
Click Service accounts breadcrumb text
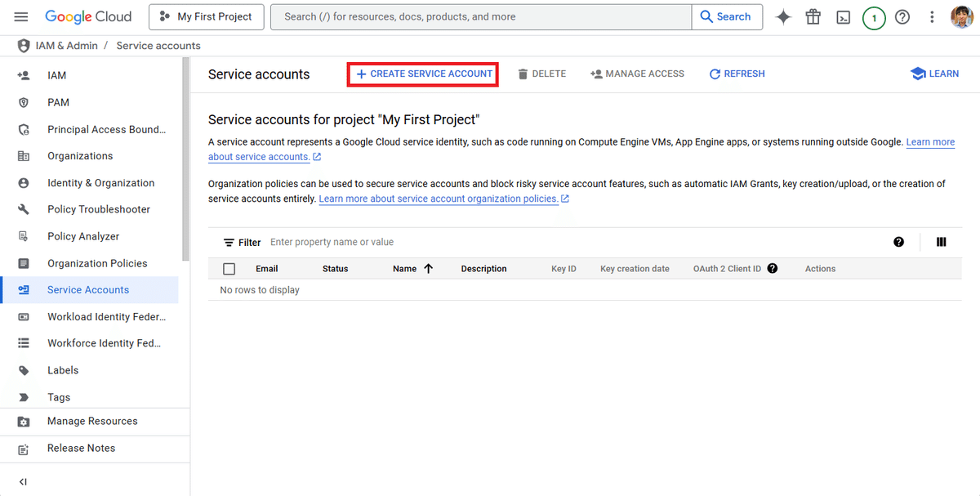[x=158, y=46]
